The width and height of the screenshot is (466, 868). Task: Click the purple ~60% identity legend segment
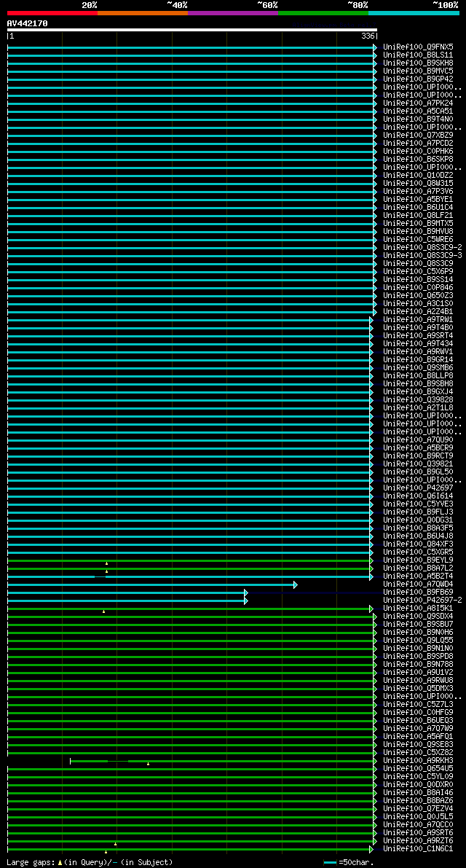point(233,12)
